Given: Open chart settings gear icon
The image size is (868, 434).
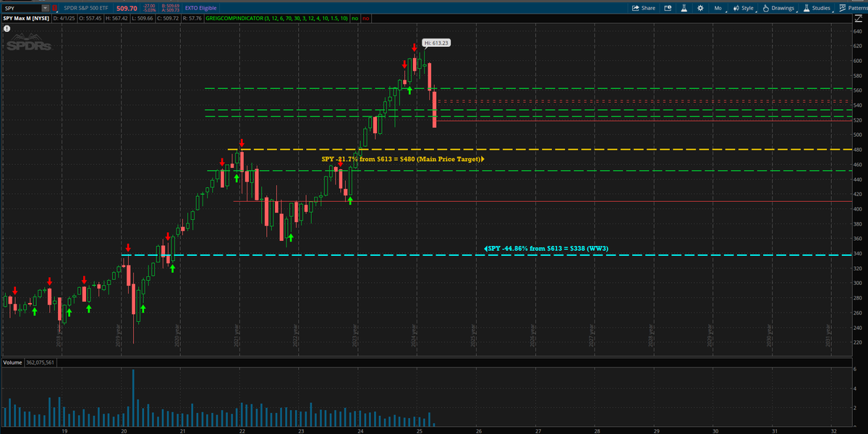Looking at the screenshot, I should pos(700,8).
